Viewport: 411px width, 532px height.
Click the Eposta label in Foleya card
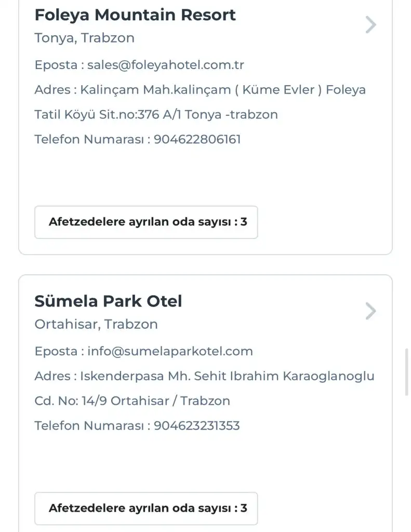56,65
